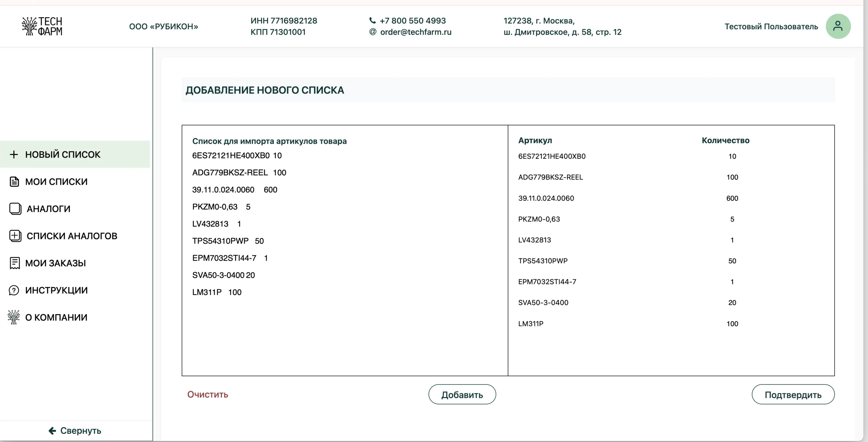This screenshot has width=868, height=442.
Task: Clear the list using Очистить
Action: 207,394
